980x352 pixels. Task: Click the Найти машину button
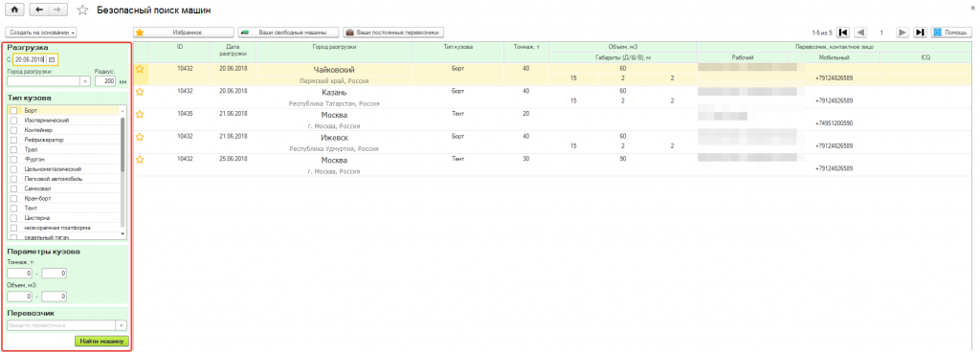[x=101, y=341]
